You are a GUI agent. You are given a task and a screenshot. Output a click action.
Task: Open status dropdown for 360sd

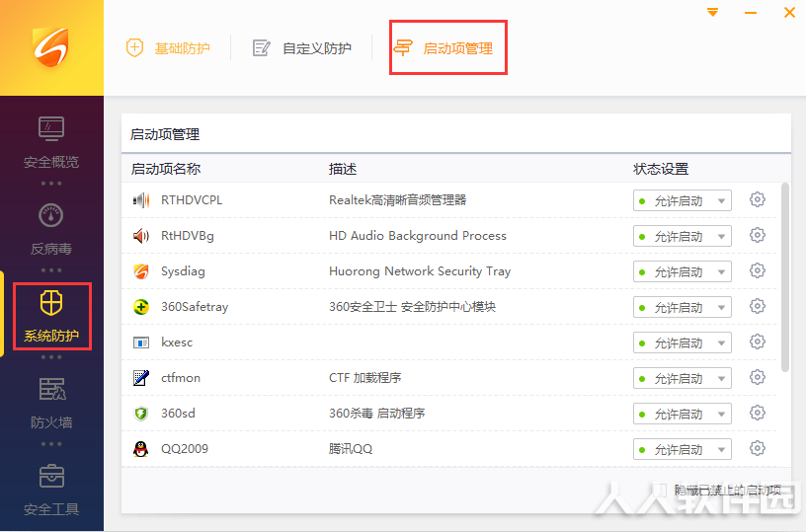click(683, 414)
